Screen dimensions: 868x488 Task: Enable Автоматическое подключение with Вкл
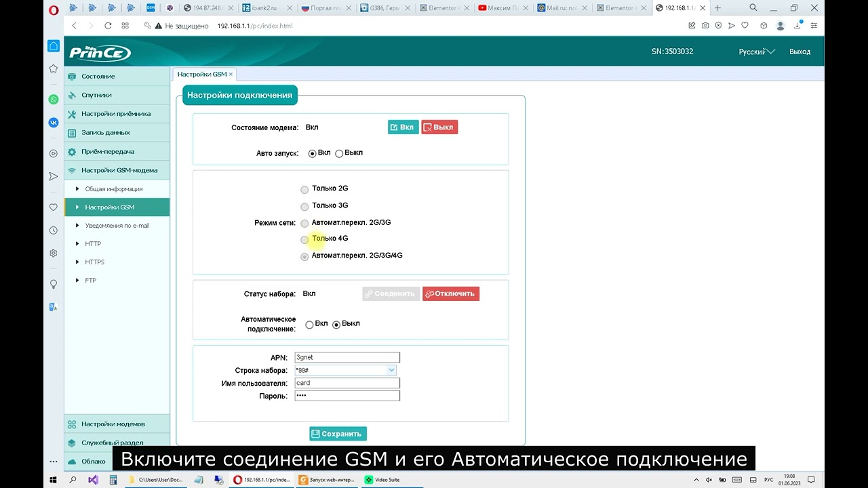click(x=309, y=325)
